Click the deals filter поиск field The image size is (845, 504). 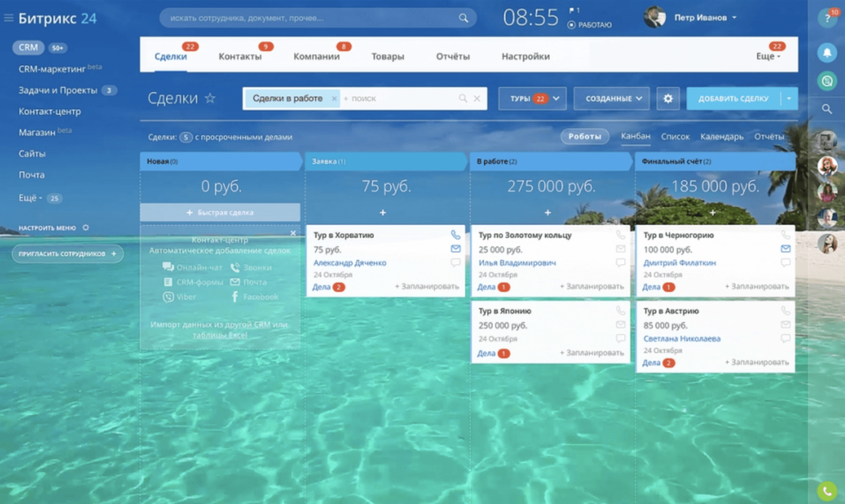pos(399,98)
